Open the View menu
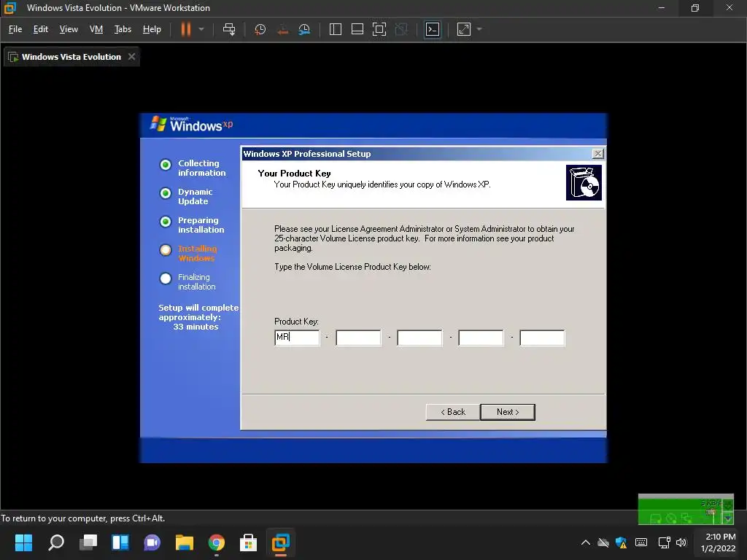 69,29
